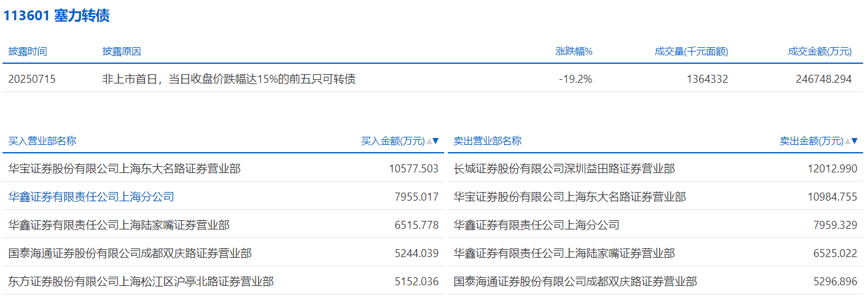Image resolution: width=868 pixels, height=300 pixels.
Task: Click ascending sort arrow for 卖出金额
Action: pyautogui.click(x=848, y=141)
